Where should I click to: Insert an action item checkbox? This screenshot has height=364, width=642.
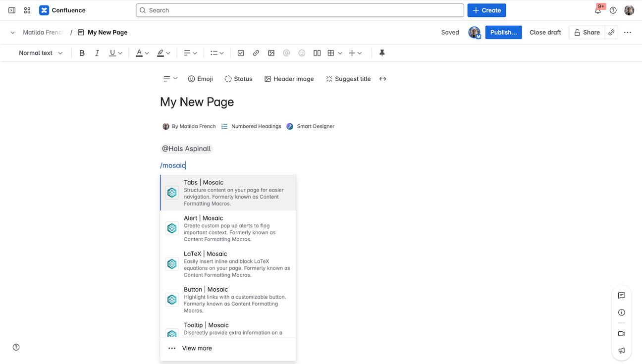click(x=241, y=53)
